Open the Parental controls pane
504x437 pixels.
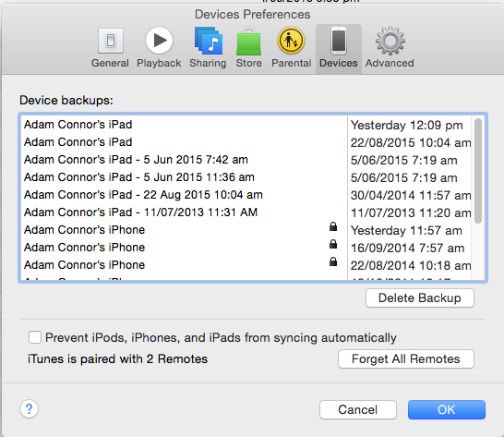(291, 48)
